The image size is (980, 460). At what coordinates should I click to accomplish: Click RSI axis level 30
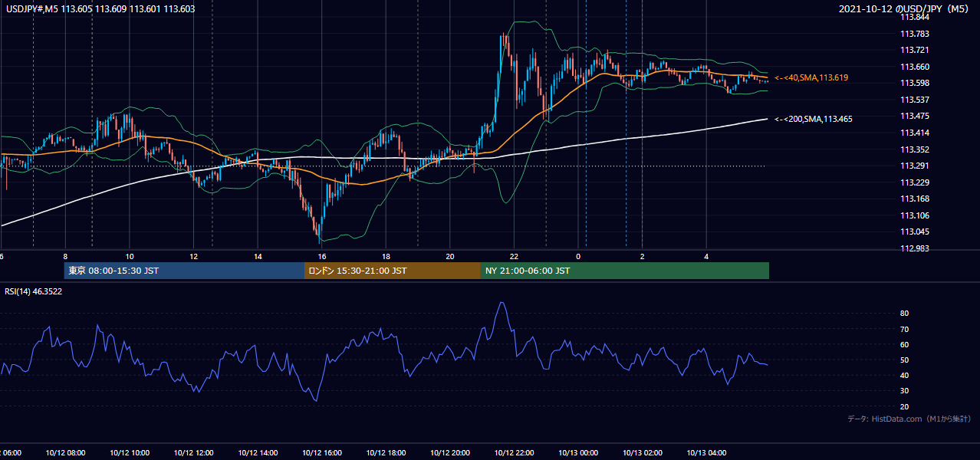pos(905,391)
